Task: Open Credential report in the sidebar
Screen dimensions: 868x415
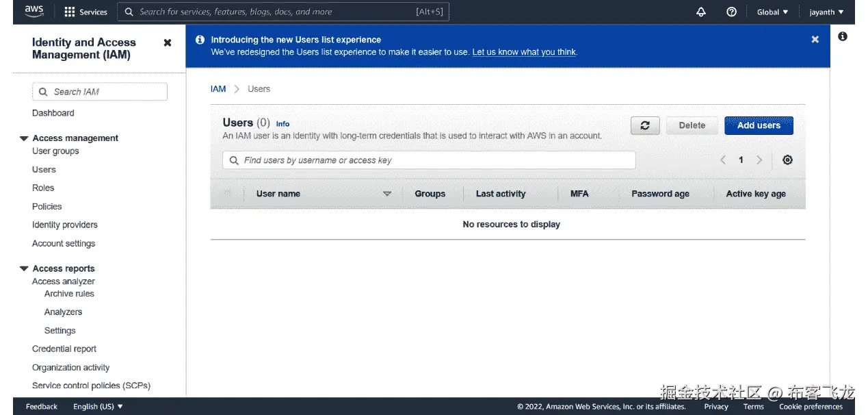Action: click(x=64, y=349)
